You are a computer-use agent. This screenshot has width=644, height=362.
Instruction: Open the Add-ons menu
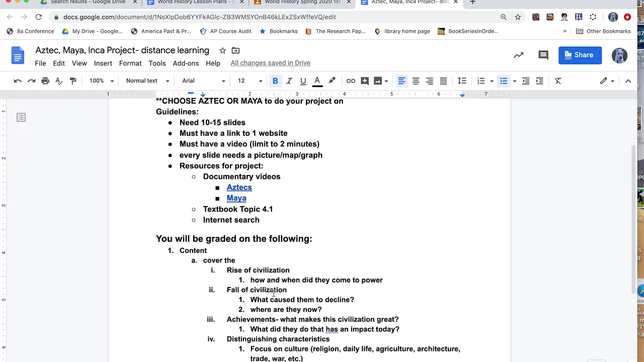pos(186,63)
